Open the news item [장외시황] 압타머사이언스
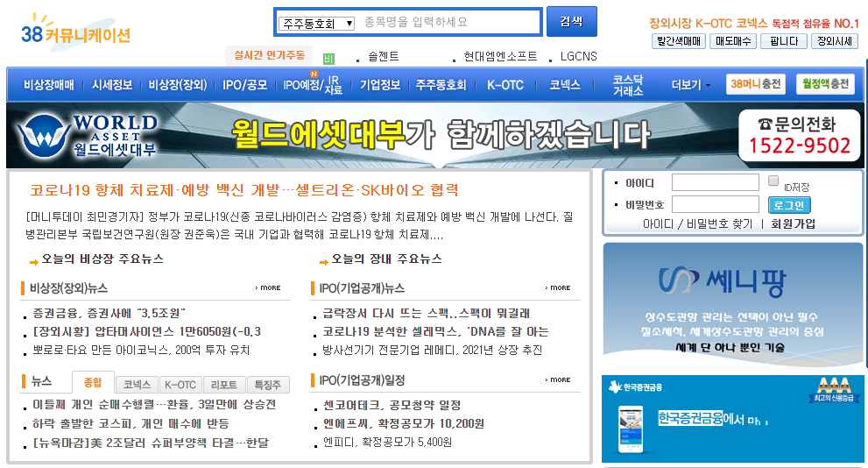Image resolution: width=868 pixels, height=468 pixels. [x=146, y=331]
